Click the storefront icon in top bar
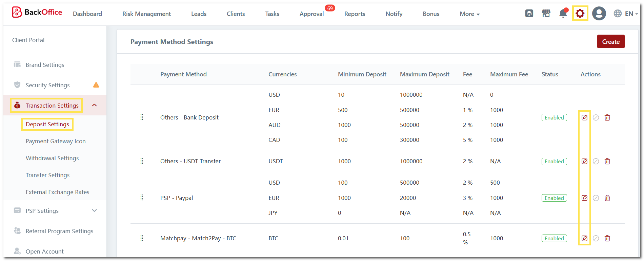The height and width of the screenshot is (261, 644). pos(546,14)
